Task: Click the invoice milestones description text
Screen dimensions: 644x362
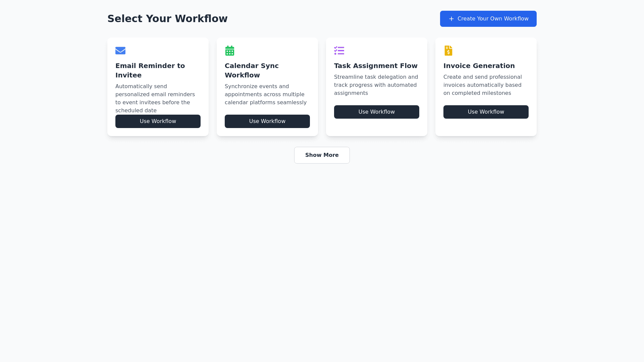Action: pos(482,85)
